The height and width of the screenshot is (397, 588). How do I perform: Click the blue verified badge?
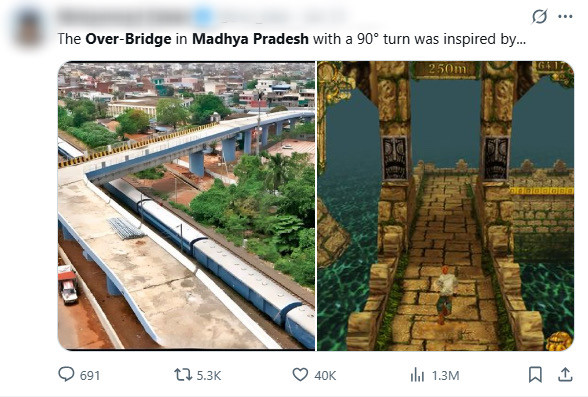pos(203,17)
